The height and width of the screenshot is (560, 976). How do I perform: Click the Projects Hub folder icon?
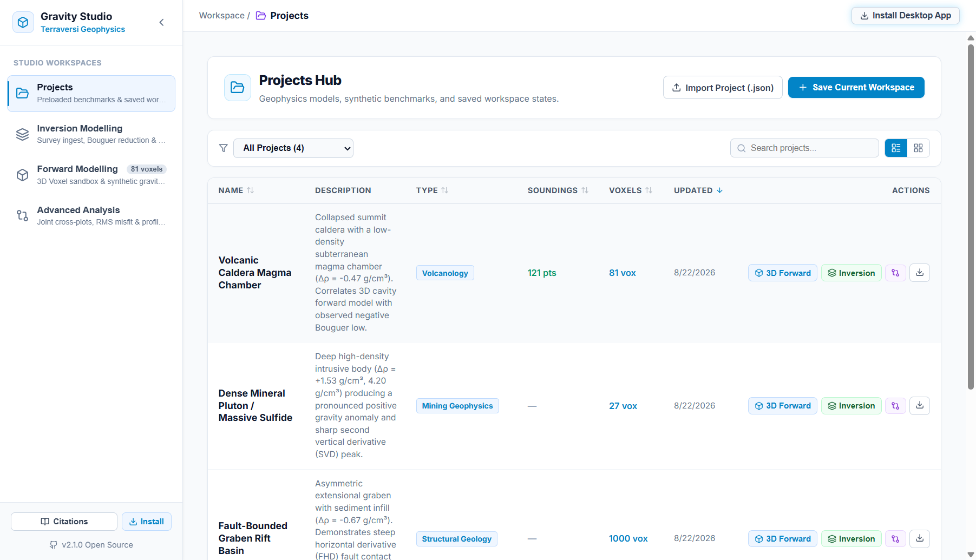pyautogui.click(x=238, y=88)
